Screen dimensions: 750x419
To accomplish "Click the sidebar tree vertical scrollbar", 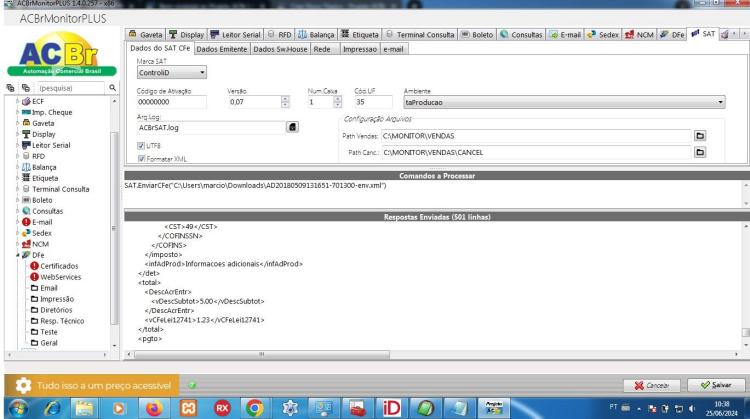I will click(x=114, y=229).
